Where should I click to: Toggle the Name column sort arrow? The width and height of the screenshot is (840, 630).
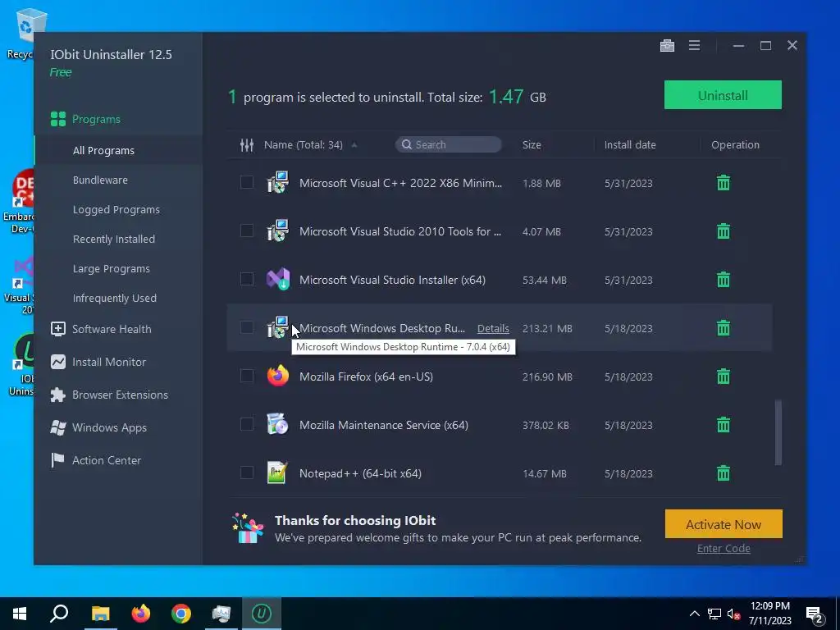[x=354, y=144]
